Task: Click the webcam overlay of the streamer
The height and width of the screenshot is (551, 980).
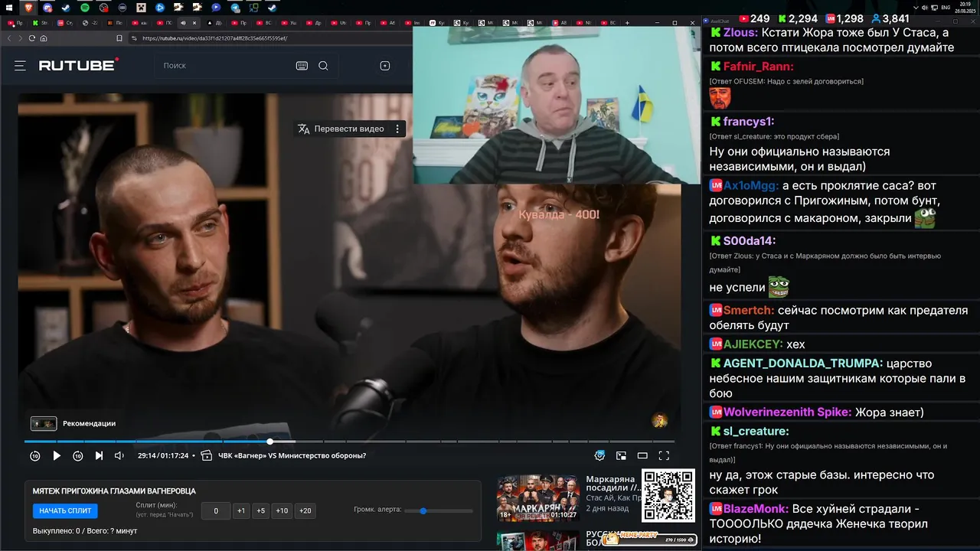Action: click(x=557, y=106)
